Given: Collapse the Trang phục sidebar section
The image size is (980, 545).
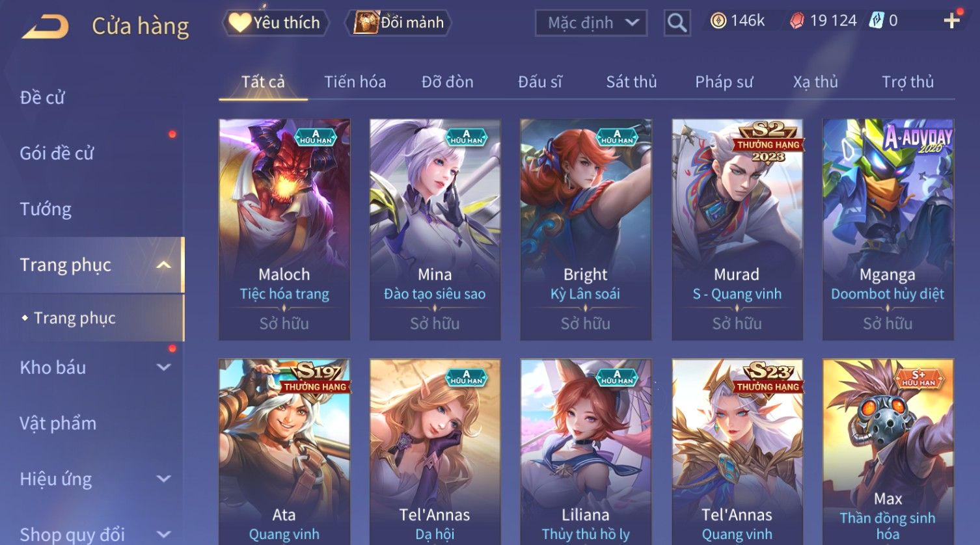Looking at the screenshot, I should tap(164, 265).
